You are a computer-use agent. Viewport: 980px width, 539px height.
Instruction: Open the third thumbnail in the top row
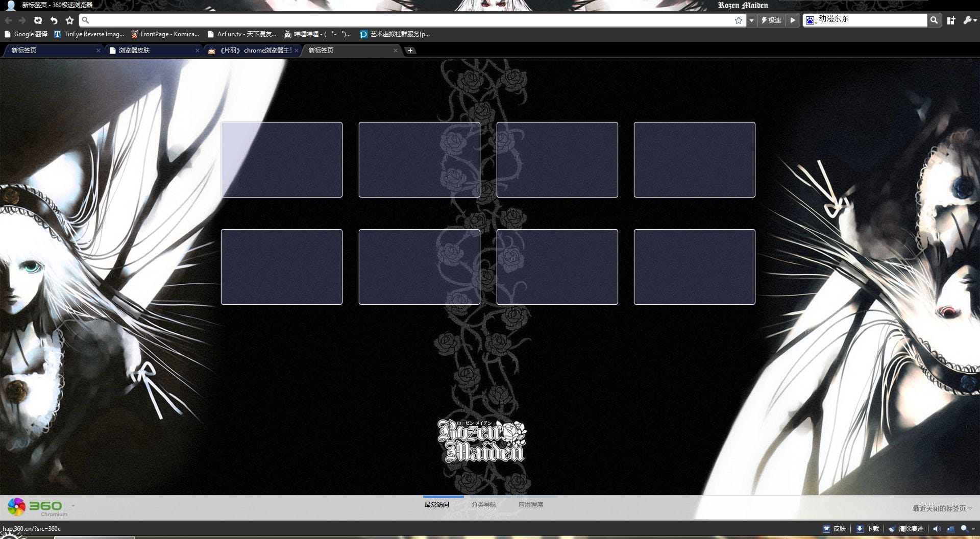[557, 160]
